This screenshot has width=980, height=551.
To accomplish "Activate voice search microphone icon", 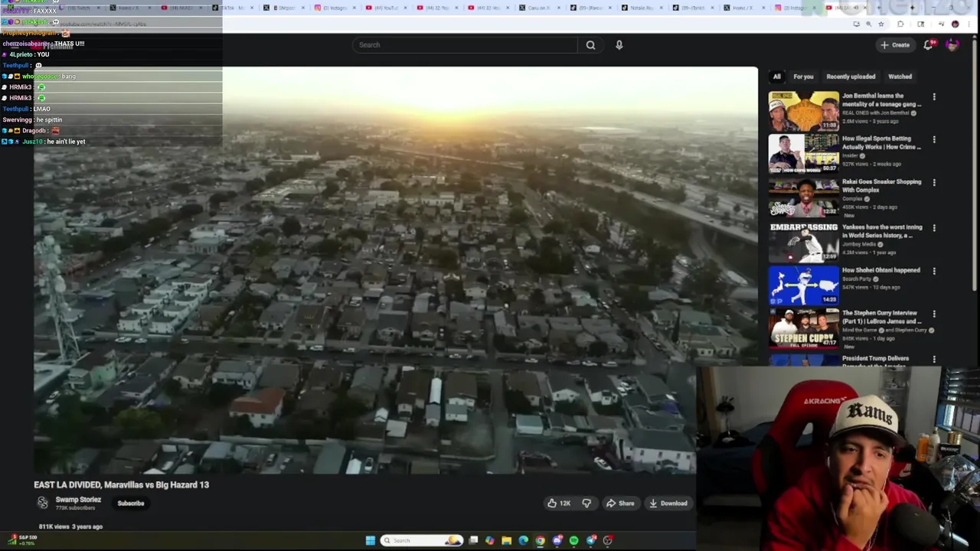I will 619,45.
